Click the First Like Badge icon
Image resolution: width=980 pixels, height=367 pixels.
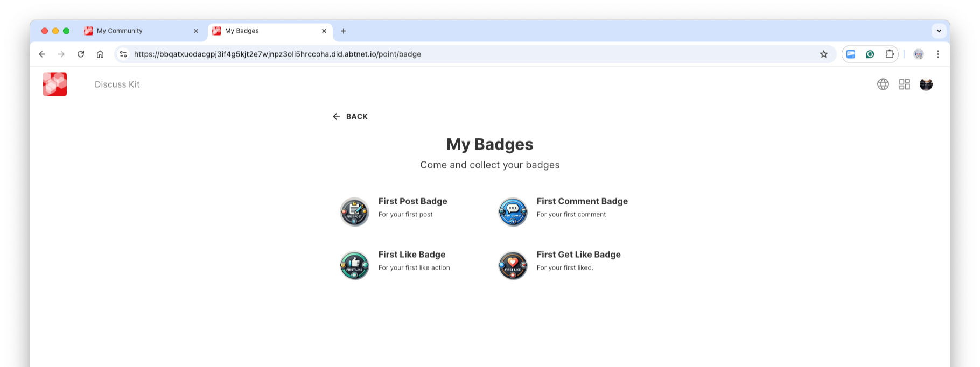click(x=354, y=265)
